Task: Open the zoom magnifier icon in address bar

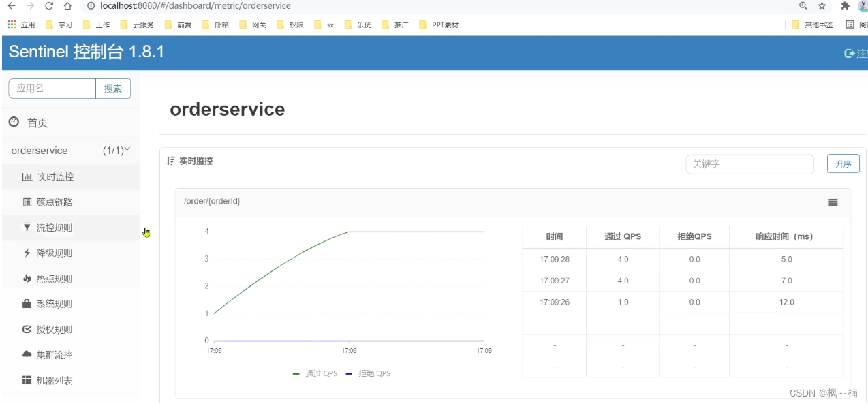Action: (803, 5)
